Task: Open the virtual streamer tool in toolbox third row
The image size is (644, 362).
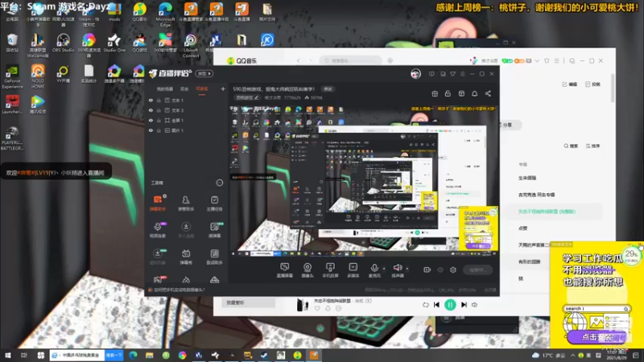Action: (x=157, y=257)
